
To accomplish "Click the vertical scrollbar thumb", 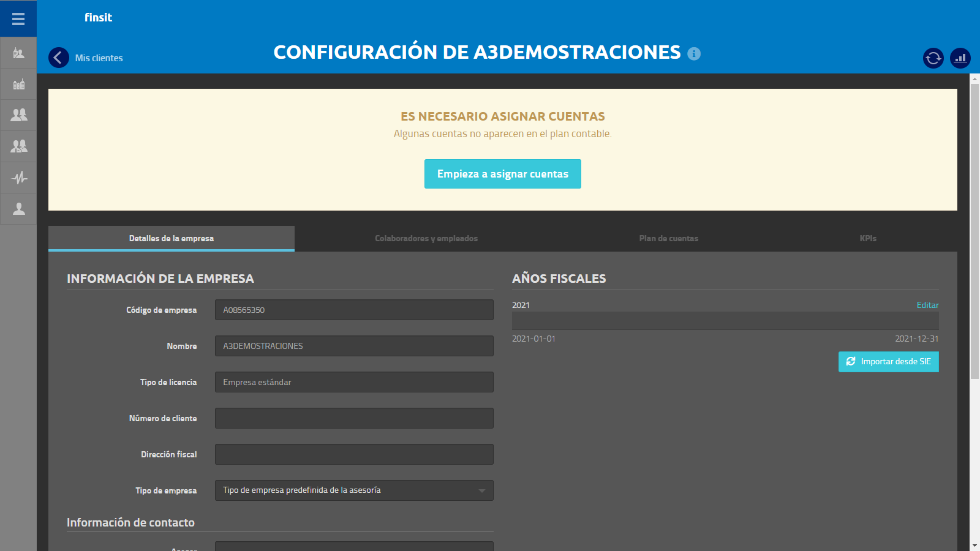I will pos(974,231).
